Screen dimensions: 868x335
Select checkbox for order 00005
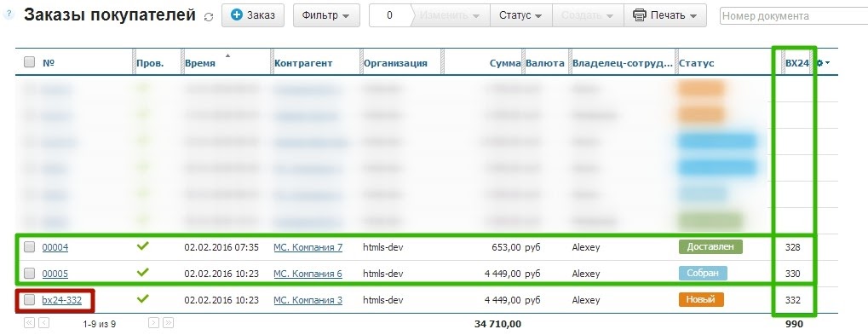tap(29, 274)
